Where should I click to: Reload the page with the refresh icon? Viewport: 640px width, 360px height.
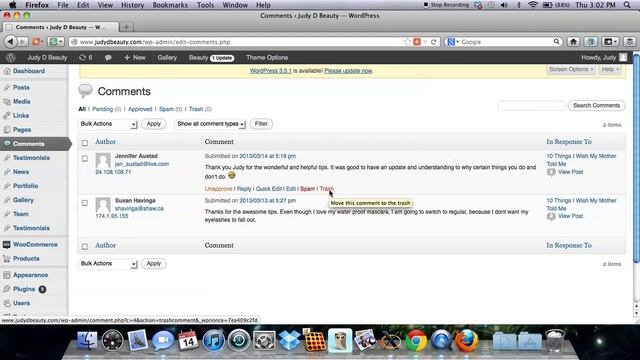[433, 42]
